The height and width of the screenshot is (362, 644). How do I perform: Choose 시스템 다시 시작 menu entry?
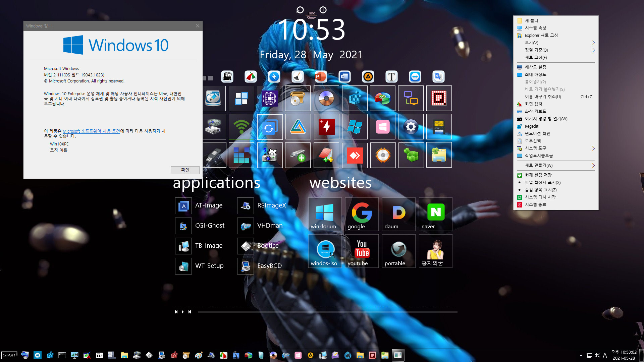click(556, 197)
